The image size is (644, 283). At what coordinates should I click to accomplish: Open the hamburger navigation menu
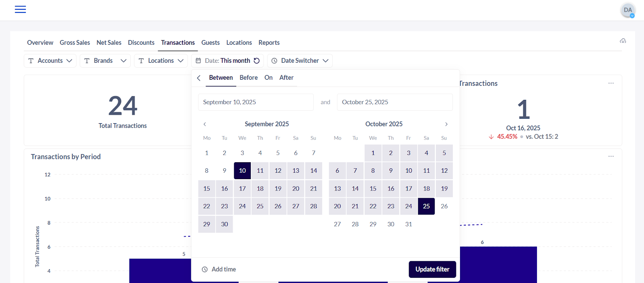[x=20, y=9]
